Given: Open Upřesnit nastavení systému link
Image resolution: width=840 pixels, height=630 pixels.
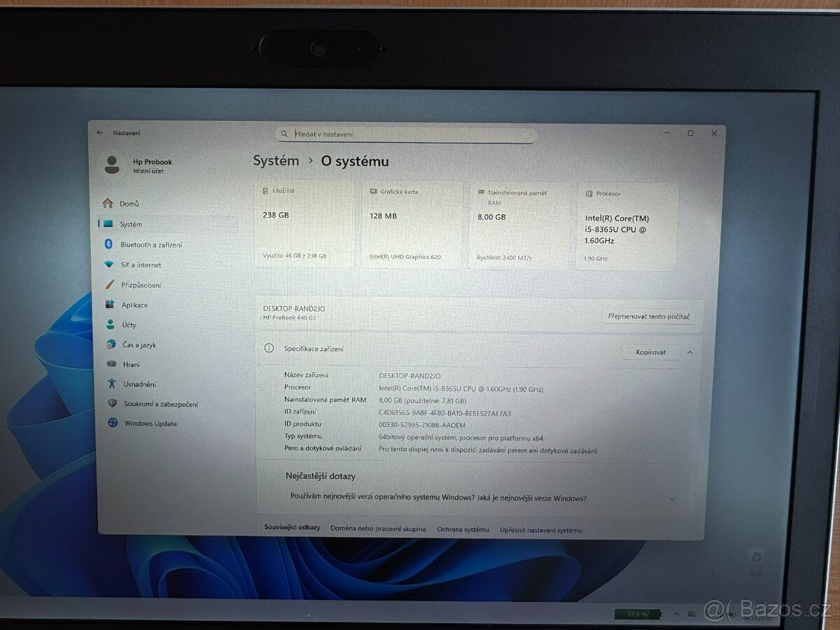Looking at the screenshot, I should (x=540, y=530).
